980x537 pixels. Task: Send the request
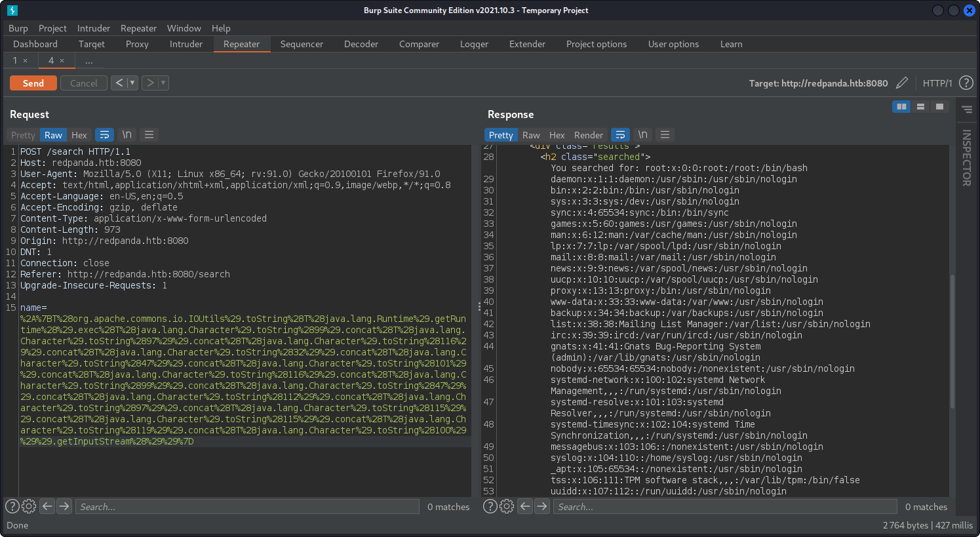33,83
